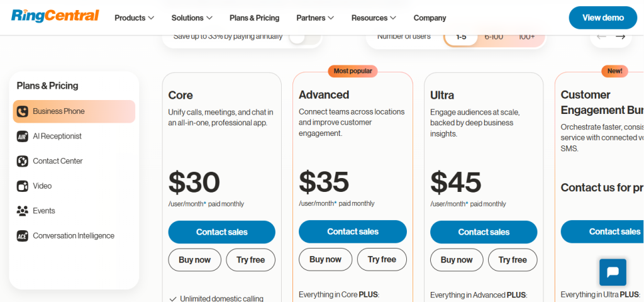Select the 1-5 users option
This screenshot has height=302, width=644.
tap(461, 36)
